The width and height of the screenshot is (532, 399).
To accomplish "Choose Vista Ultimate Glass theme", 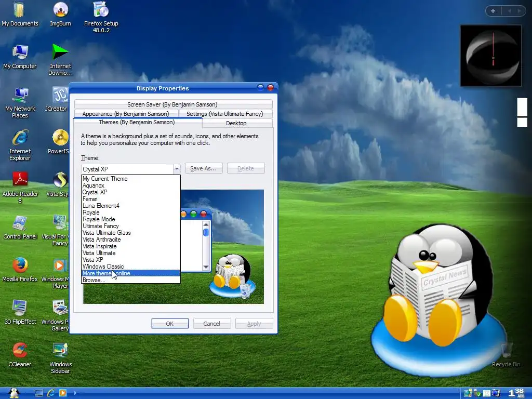I will (131, 233).
